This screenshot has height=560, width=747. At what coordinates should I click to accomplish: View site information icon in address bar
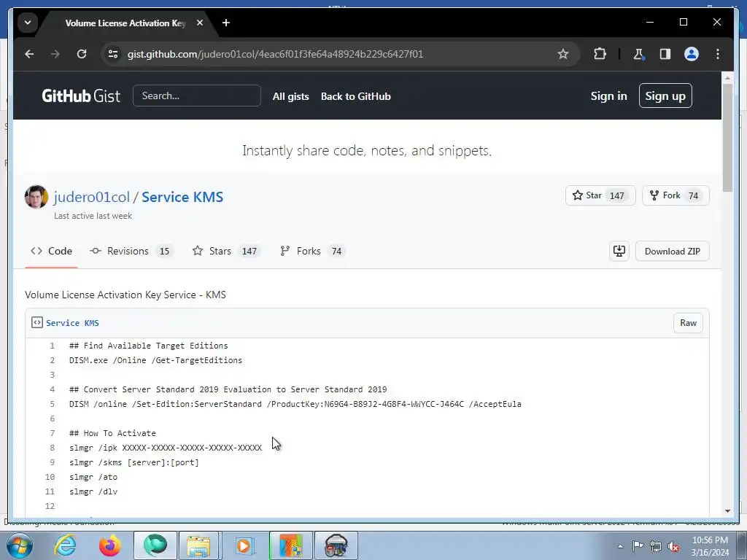pos(113,54)
